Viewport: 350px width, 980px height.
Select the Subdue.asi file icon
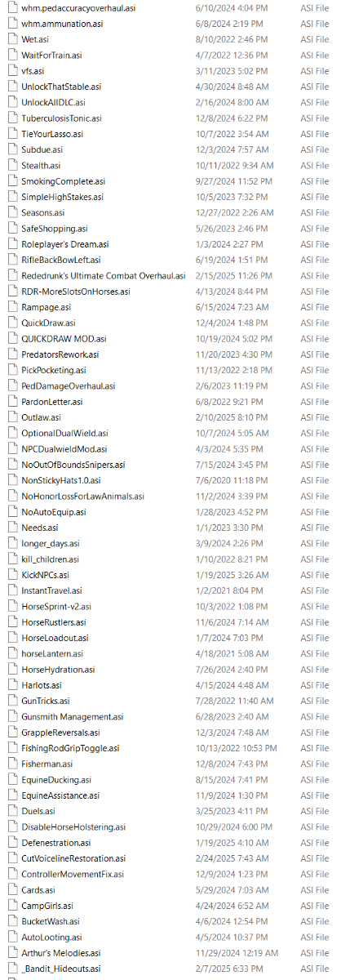(x=12, y=149)
